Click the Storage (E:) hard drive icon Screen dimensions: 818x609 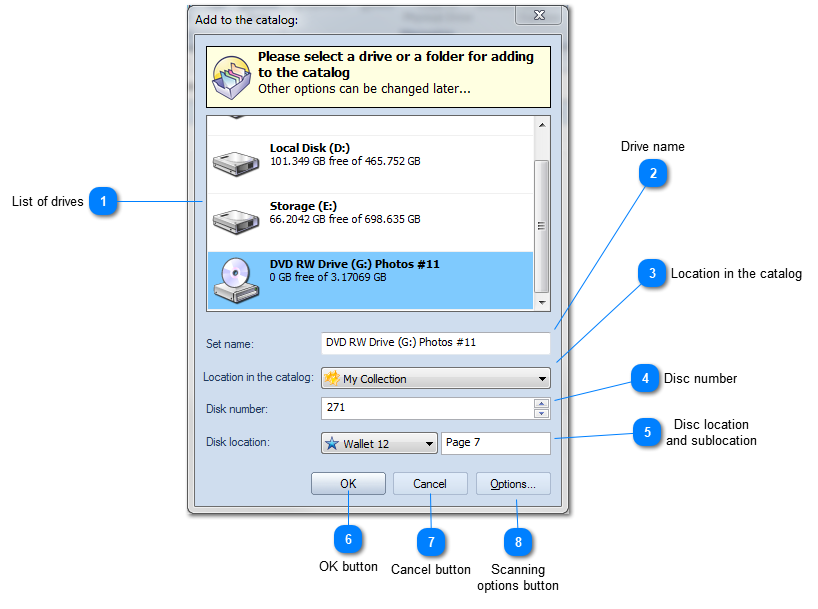tap(236, 219)
